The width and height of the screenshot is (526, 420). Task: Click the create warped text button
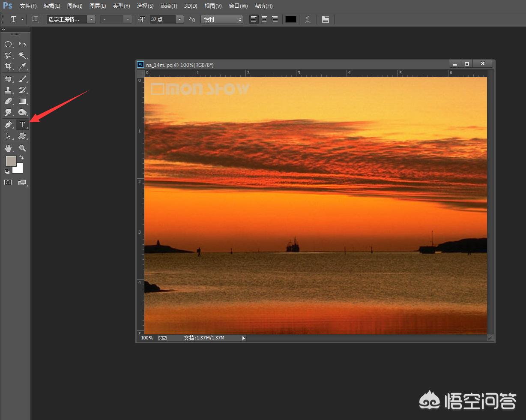(x=308, y=19)
